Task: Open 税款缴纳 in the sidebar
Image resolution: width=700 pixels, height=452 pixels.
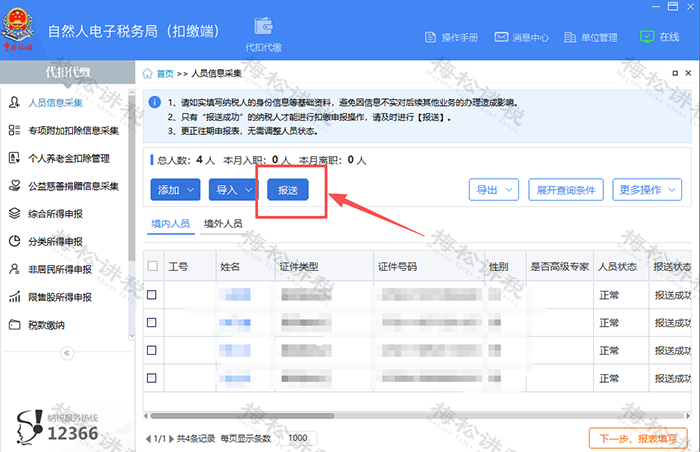Action: 47,324
